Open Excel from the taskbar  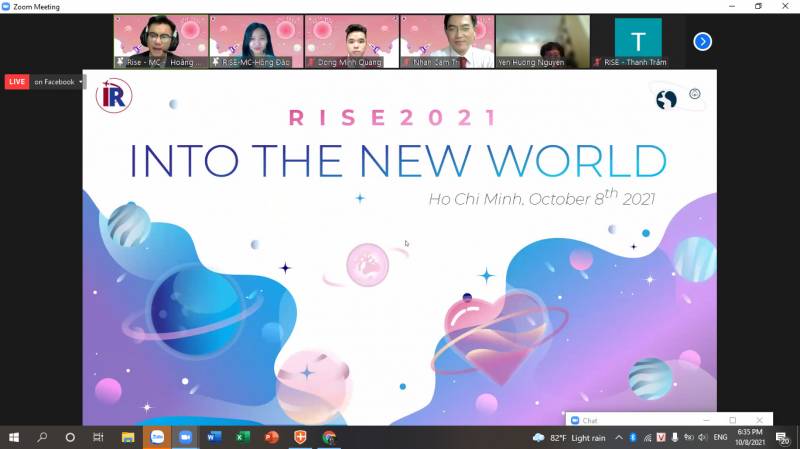(243, 437)
